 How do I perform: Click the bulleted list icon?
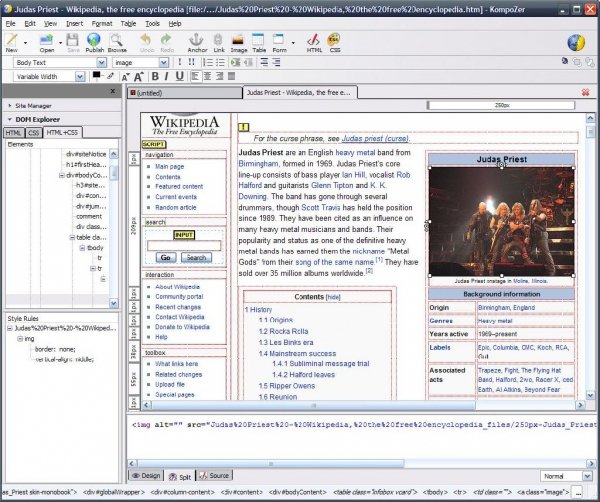[220, 62]
